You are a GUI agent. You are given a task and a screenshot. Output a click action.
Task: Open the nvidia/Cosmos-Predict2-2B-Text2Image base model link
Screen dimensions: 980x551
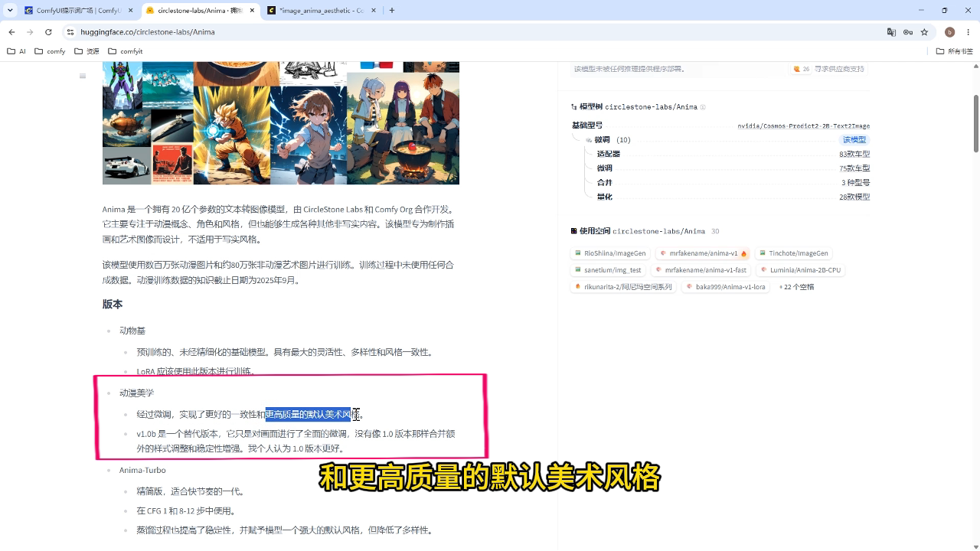pyautogui.click(x=804, y=126)
